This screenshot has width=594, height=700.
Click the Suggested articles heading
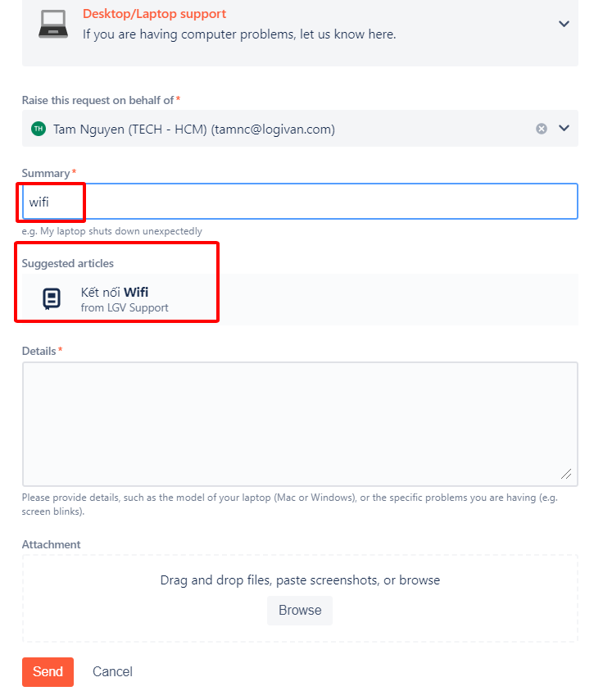(x=67, y=263)
